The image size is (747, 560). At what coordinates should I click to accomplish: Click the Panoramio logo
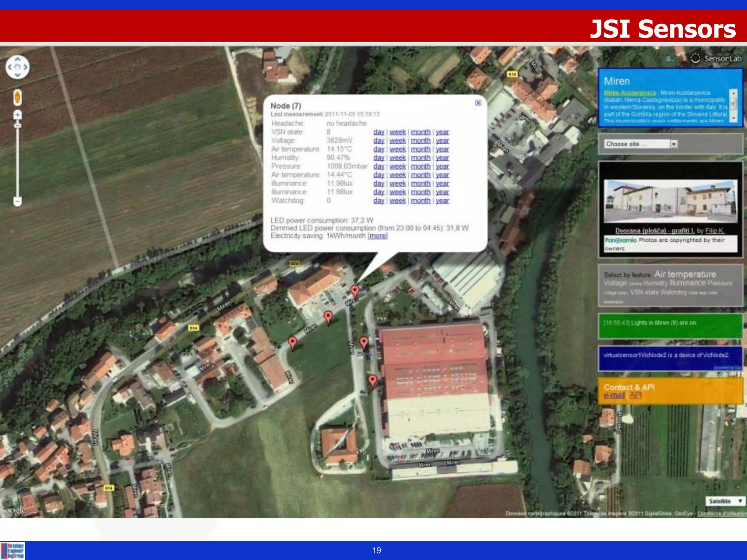click(620, 240)
